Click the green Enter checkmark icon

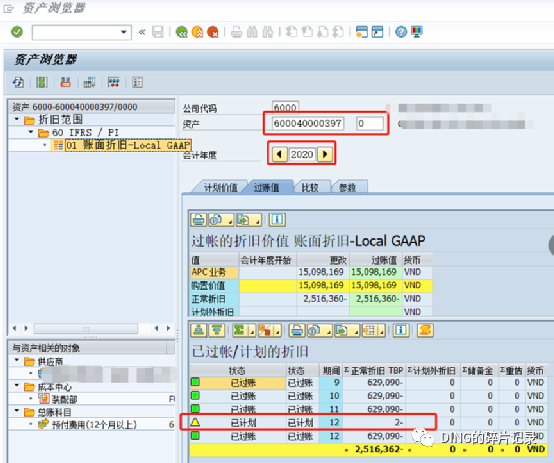[x=17, y=32]
